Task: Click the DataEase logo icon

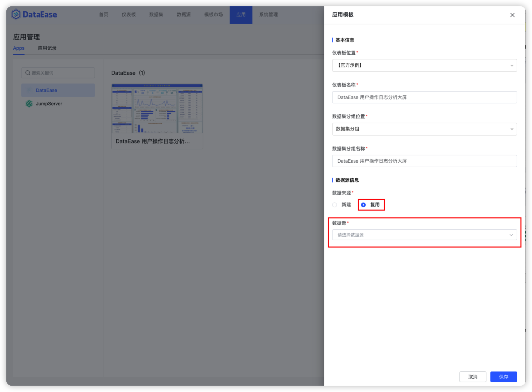Action: [16, 14]
